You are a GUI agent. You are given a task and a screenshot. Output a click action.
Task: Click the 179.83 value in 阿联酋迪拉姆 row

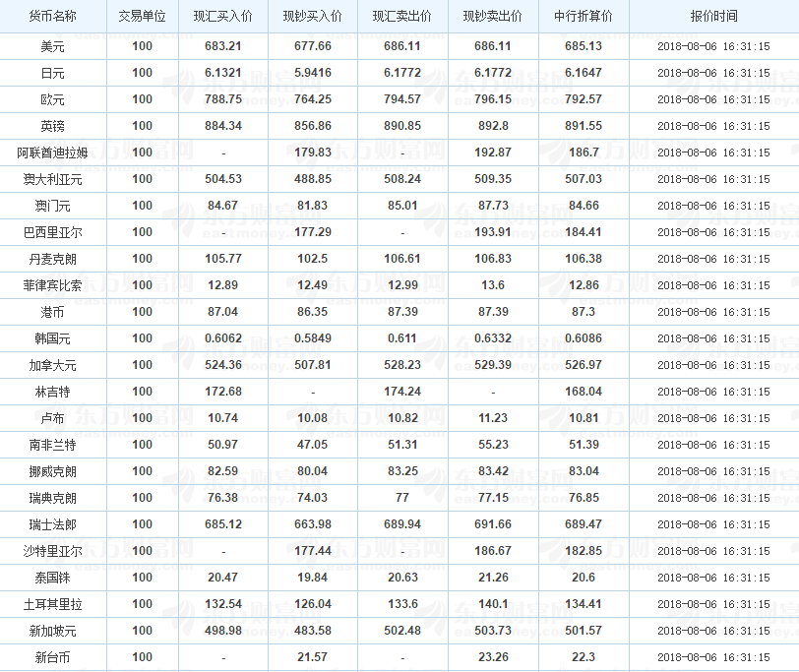coord(313,152)
